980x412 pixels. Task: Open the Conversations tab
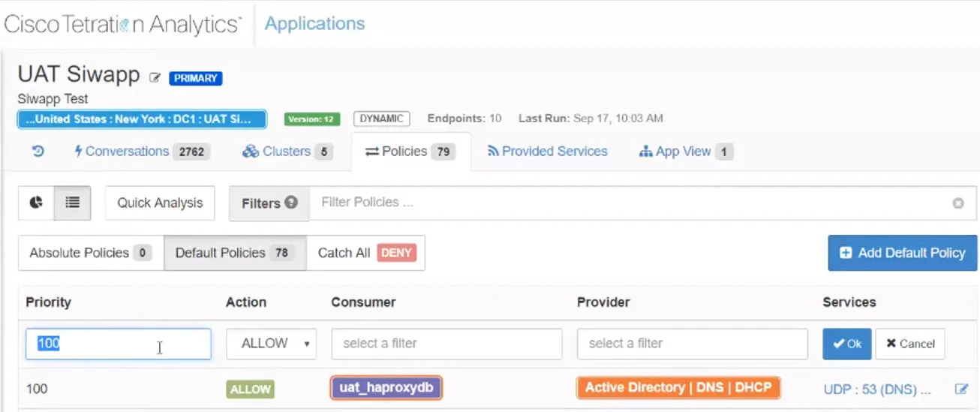(143, 152)
